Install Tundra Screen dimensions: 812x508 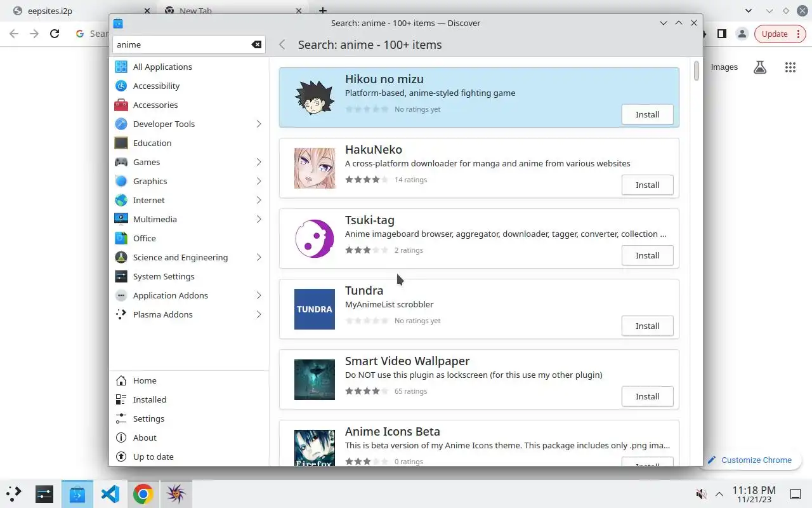pos(647,326)
